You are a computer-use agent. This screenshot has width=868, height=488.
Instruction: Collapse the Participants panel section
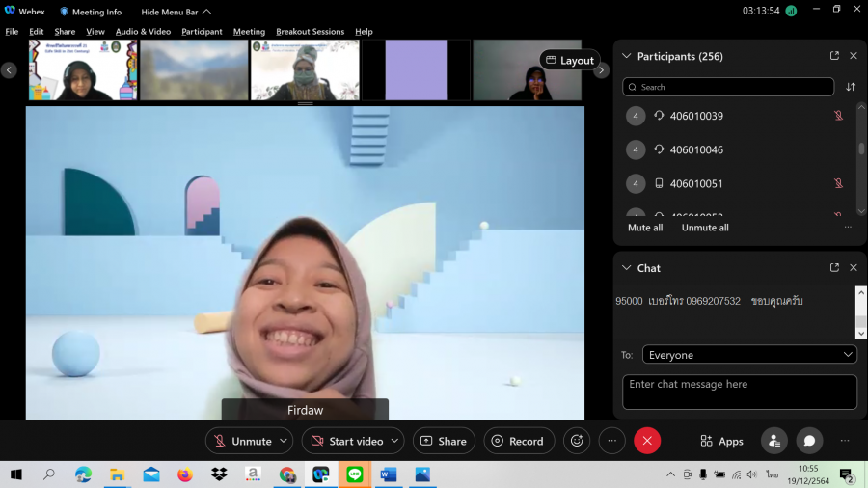[x=627, y=56]
